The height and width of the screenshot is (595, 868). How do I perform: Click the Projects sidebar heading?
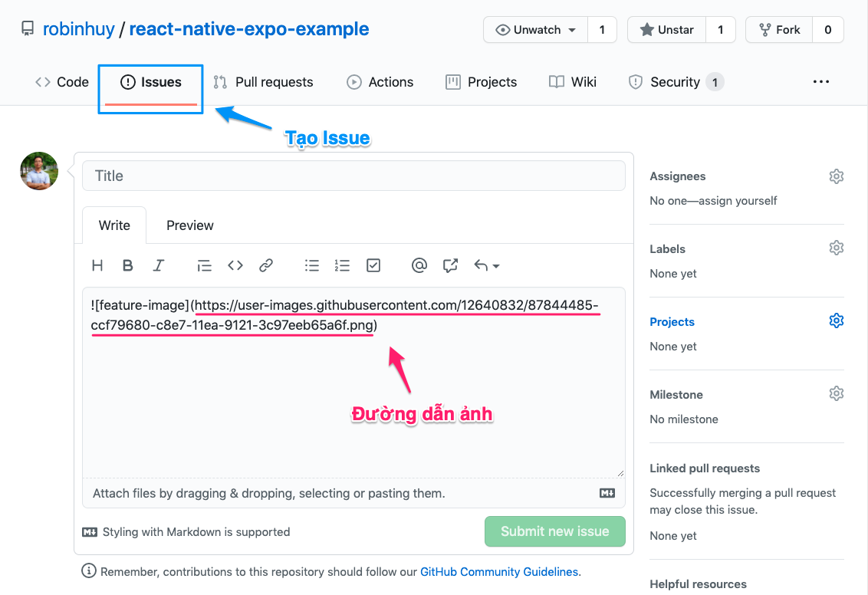pyautogui.click(x=672, y=321)
